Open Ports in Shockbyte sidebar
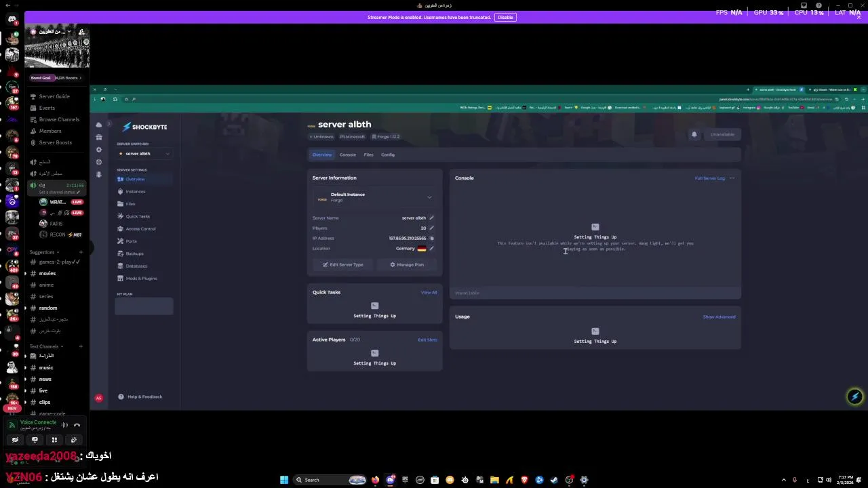 click(144, 241)
